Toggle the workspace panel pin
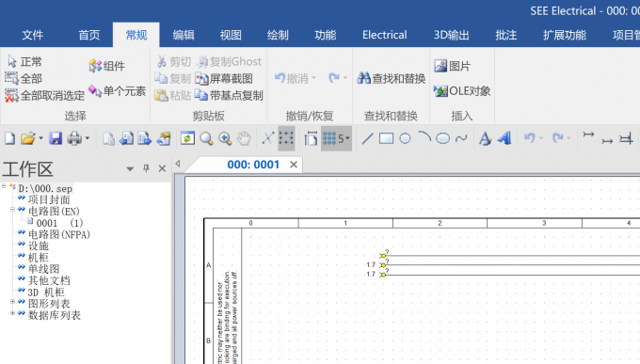The width and height of the screenshot is (640, 364). tap(146, 168)
